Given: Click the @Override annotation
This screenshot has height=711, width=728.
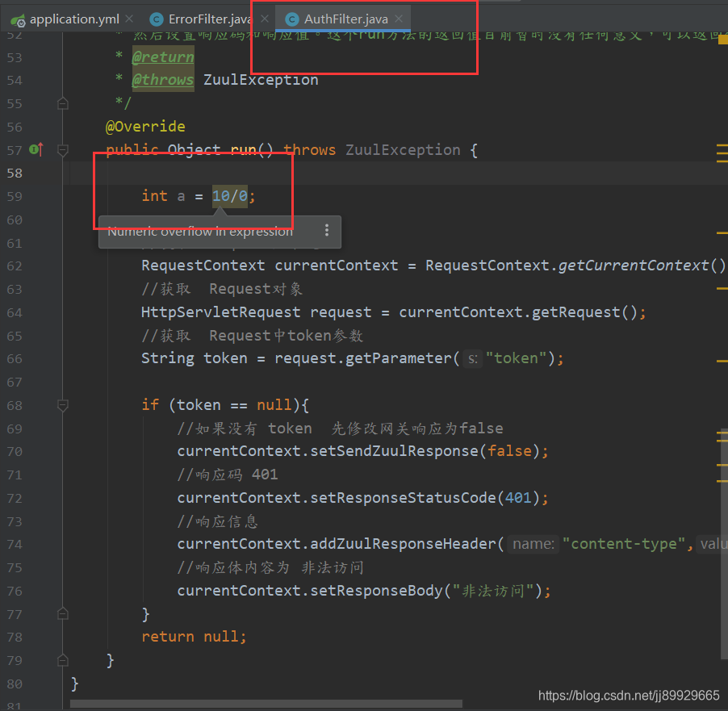Looking at the screenshot, I should coord(145,127).
